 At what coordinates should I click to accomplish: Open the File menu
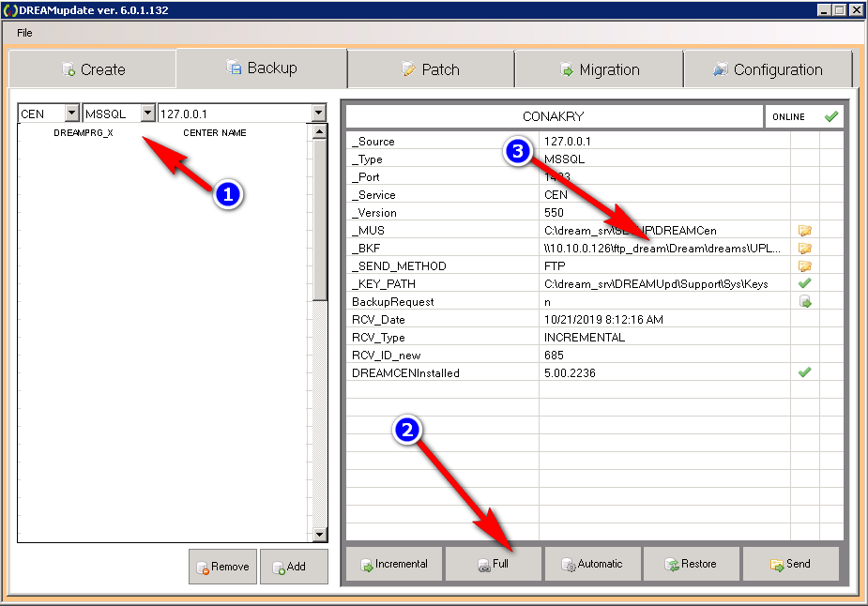coord(24,33)
